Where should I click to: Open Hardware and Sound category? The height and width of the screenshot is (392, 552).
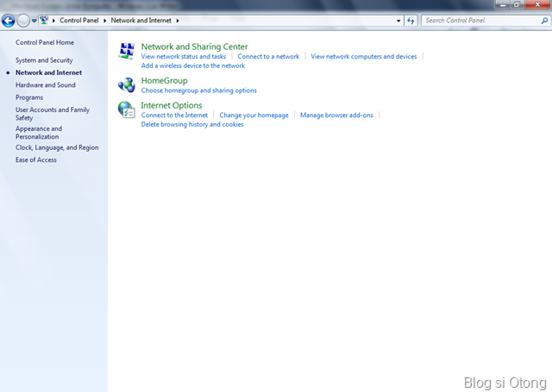[46, 84]
